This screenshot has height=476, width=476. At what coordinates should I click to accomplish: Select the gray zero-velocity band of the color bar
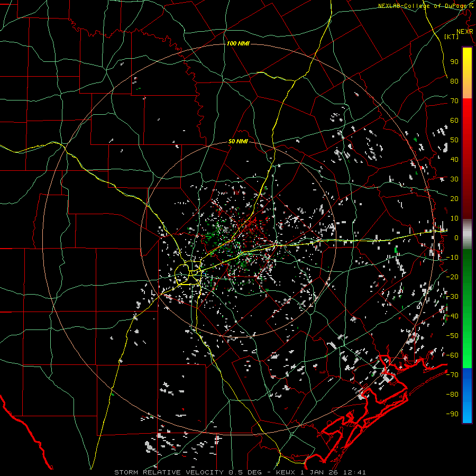467,234
